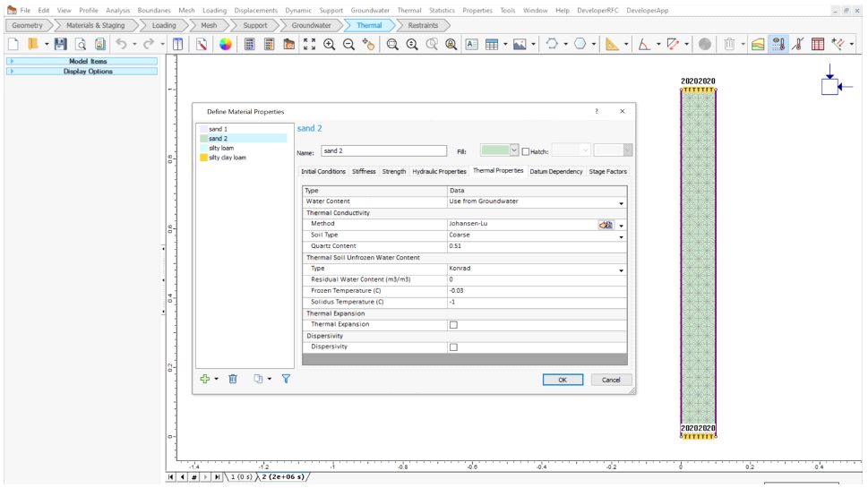Click the Cancel button

click(611, 380)
